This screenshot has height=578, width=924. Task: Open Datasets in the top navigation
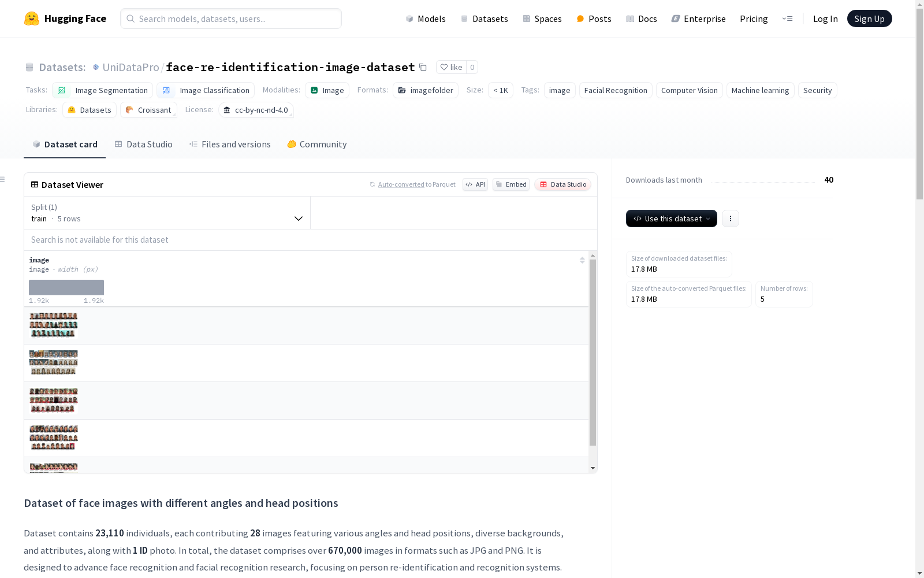(x=484, y=18)
